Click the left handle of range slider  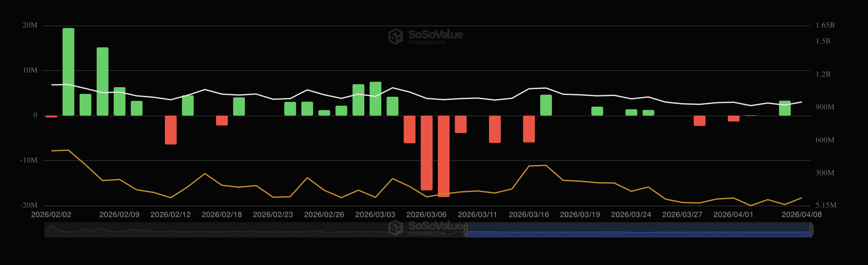465,230
